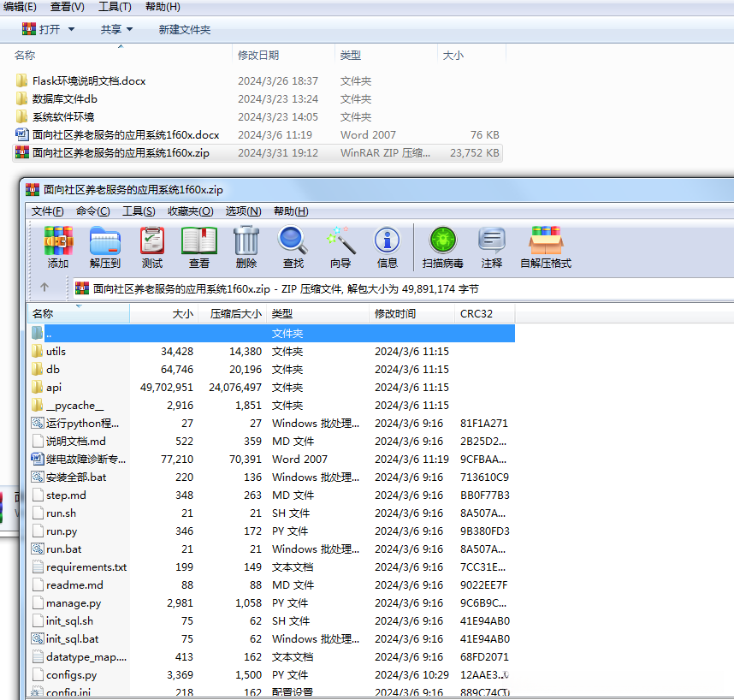Click the 打开 button in Explorer toolbar

41,29
